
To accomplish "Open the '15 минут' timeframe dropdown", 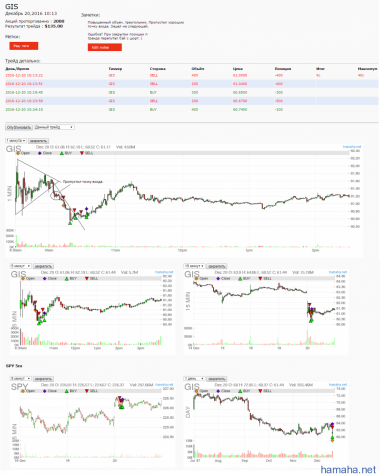I will click(194, 266).
